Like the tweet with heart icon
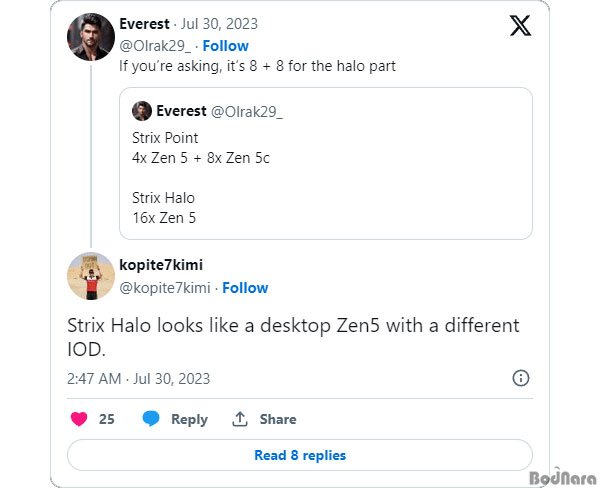The height and width of the screenshot is (488, 600). (x=79, y=419)
